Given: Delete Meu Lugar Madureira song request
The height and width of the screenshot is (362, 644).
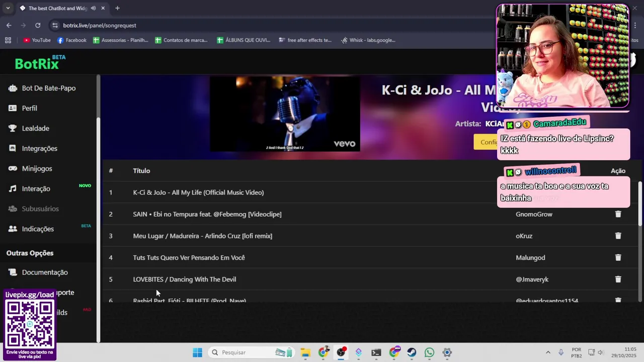Looking at the screenshot, I should click(x=618, y=236).
